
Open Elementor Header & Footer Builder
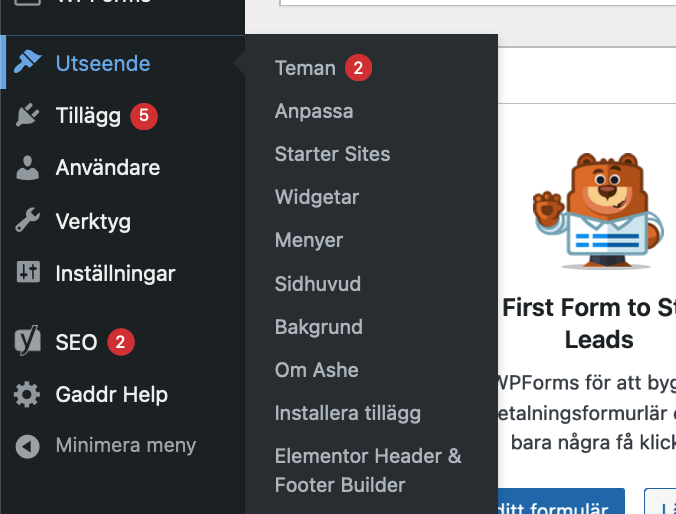[x=368, y=471]
